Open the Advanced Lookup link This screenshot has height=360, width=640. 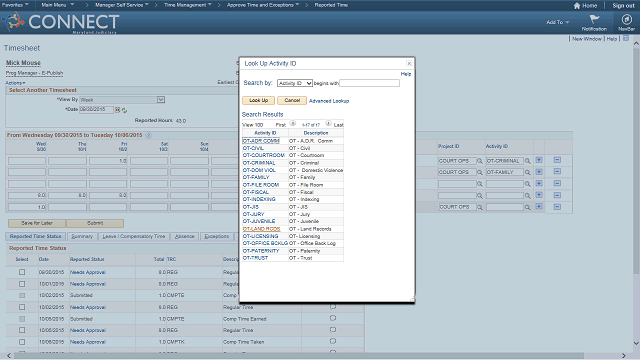tap(329, 101)
